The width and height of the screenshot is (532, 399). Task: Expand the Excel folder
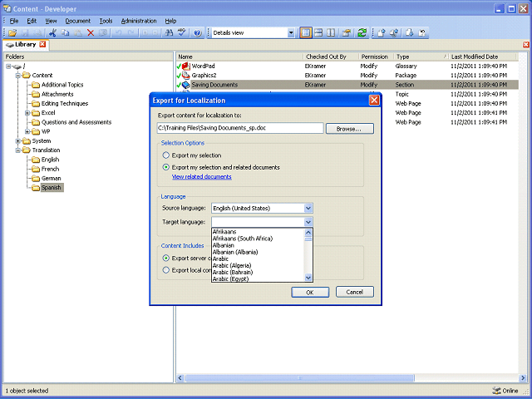pos(27,113)
